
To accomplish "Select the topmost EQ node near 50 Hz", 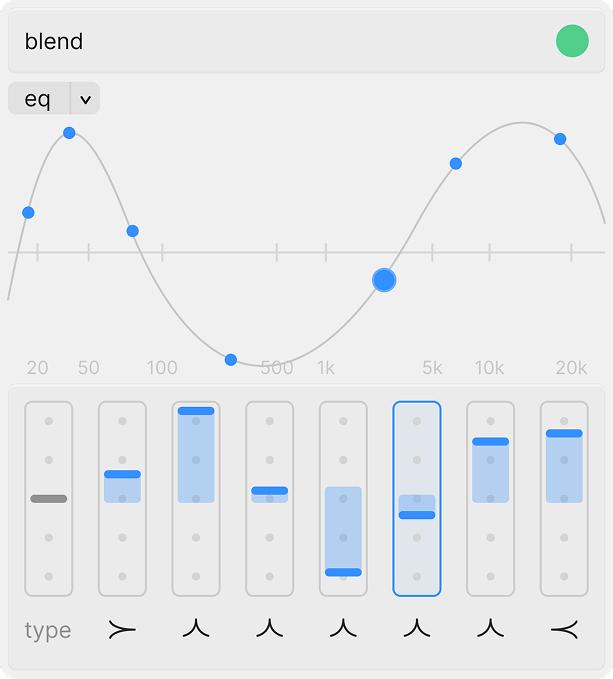I will (x=69, y=133).
